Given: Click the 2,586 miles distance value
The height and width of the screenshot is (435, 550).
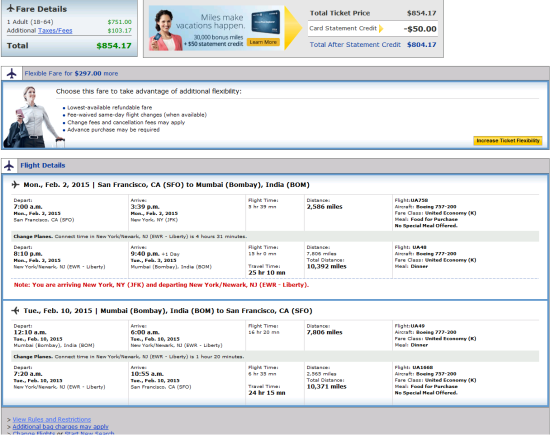Looking at the screenshot, I should 324,207.
